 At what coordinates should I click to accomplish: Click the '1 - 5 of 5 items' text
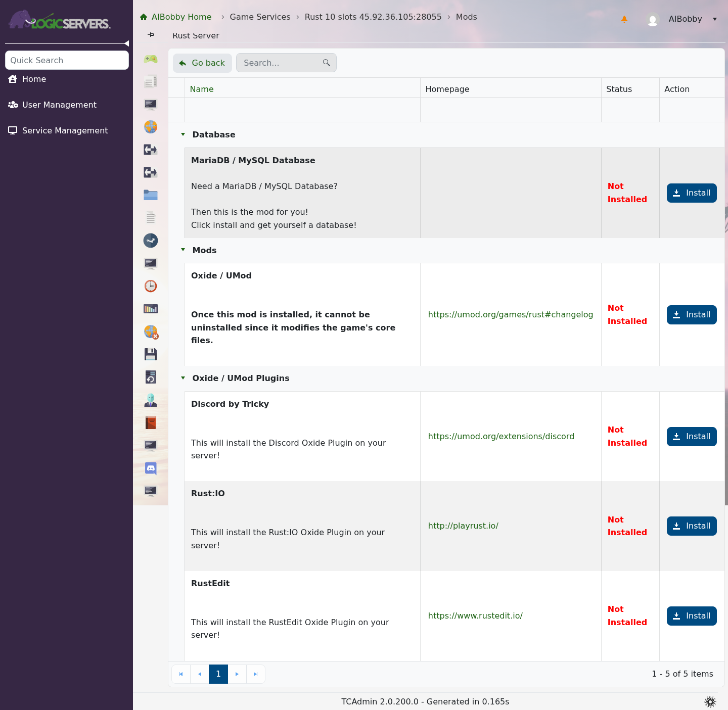(x=682, y=674)
